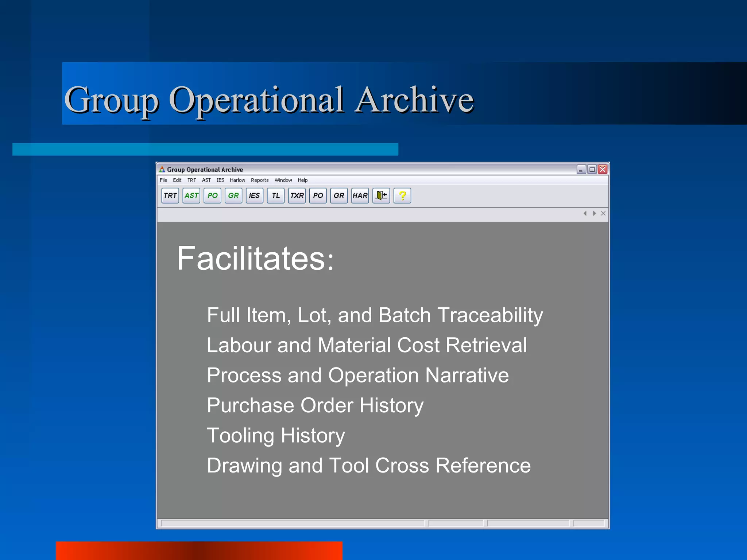Click the green GR toolbar button
Image resolution: width=747 pixels, height=560 pixels.
tap(233, 195)
